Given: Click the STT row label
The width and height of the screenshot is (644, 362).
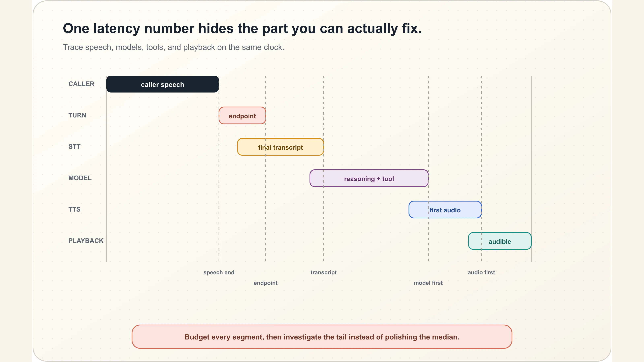Looking at the screenshot, I should [74, 147].
